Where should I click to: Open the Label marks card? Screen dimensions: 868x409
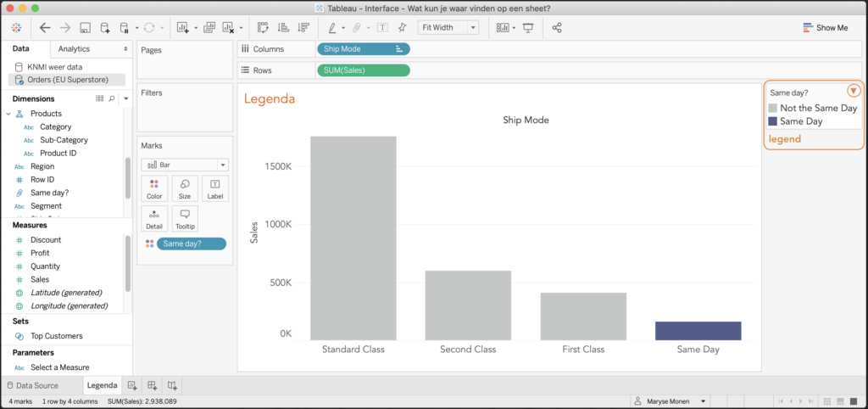click(x=214, y=188)
